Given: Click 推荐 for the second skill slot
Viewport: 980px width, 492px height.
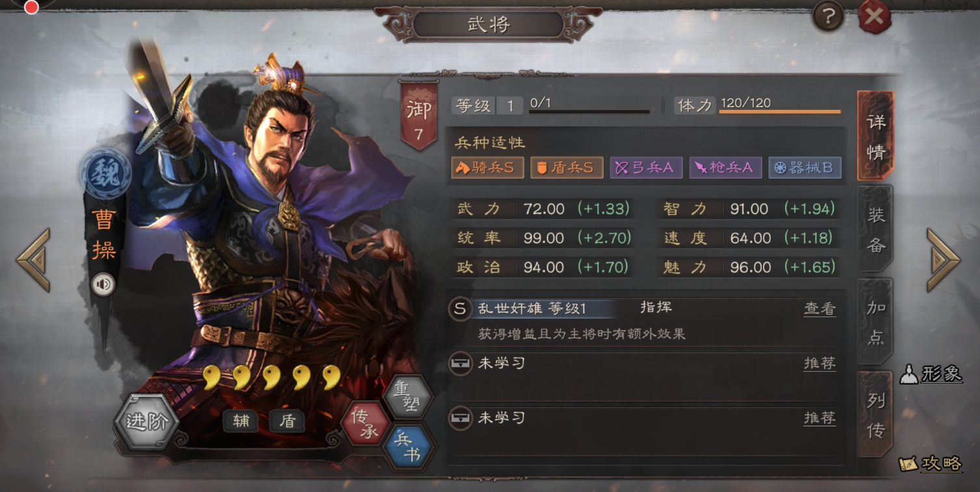Looking at the screenshot, I should coord(819,418).
